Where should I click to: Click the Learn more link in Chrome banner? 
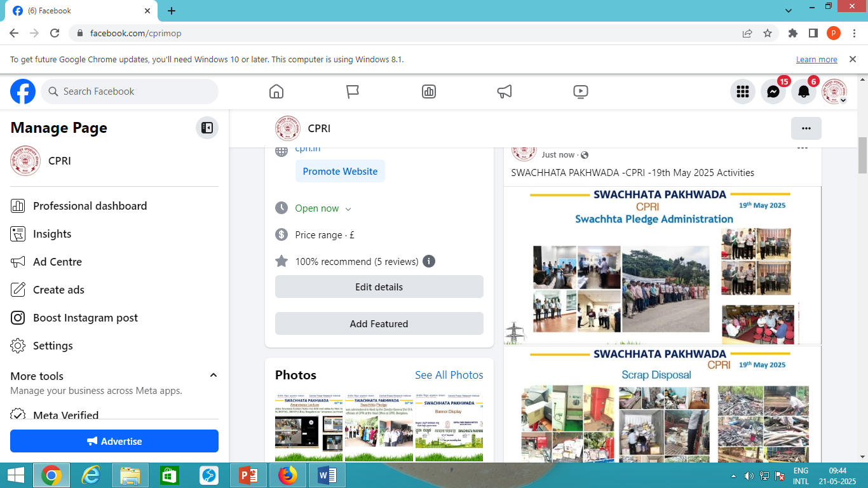click(817, 60)
